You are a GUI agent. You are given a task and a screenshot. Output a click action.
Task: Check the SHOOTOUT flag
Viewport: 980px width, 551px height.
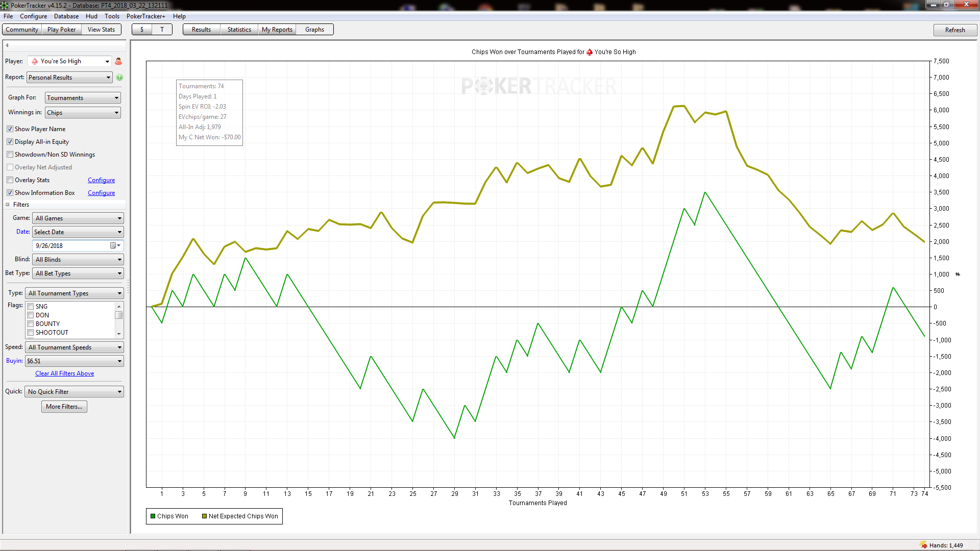pyautogui.click(x=31, y=333)
